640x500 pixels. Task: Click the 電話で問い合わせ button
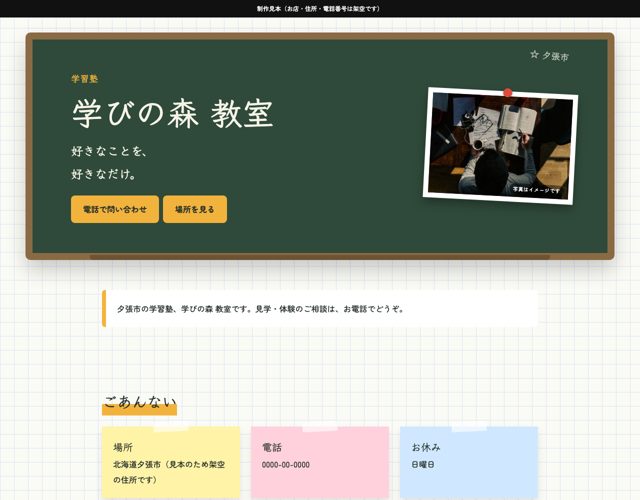tap(115, 209)
